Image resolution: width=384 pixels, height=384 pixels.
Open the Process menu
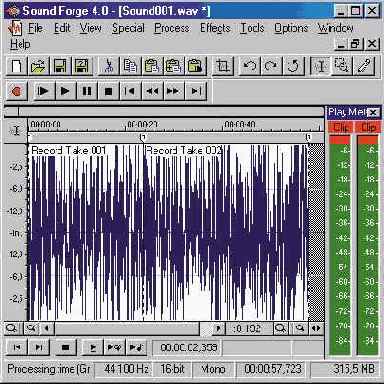pos(172,28)
